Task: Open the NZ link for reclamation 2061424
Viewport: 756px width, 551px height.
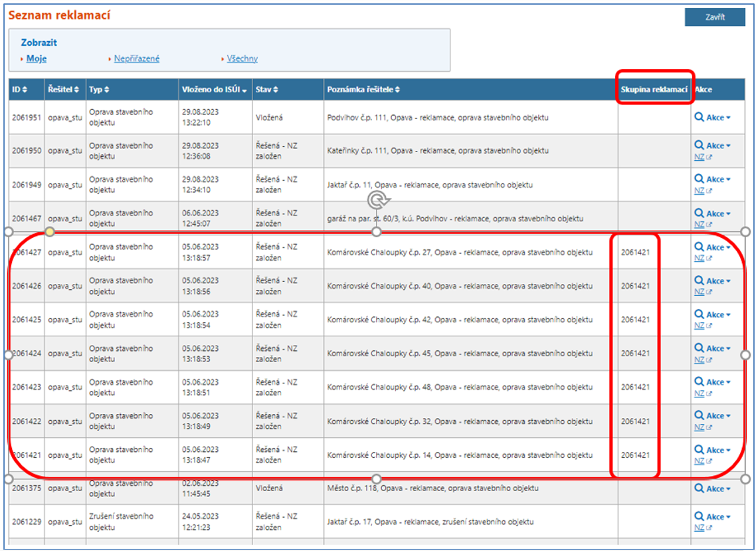Action: [699, 360]
